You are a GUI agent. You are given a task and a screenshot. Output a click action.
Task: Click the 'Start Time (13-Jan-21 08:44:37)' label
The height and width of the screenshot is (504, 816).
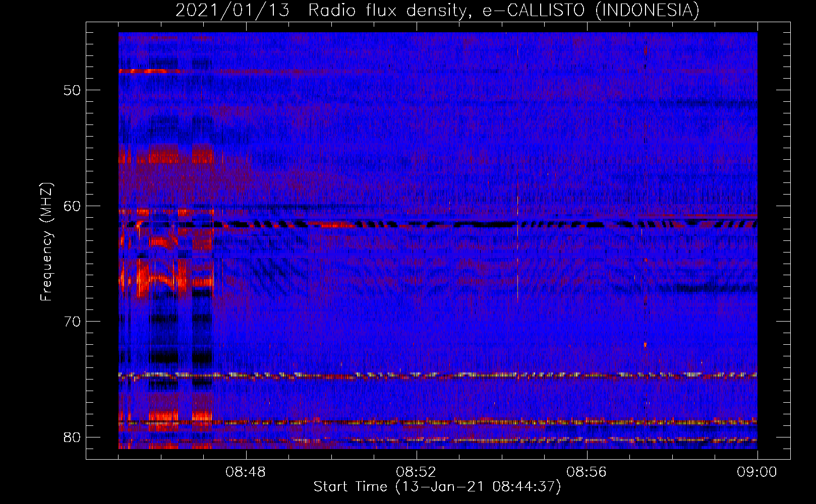point(437,487)
